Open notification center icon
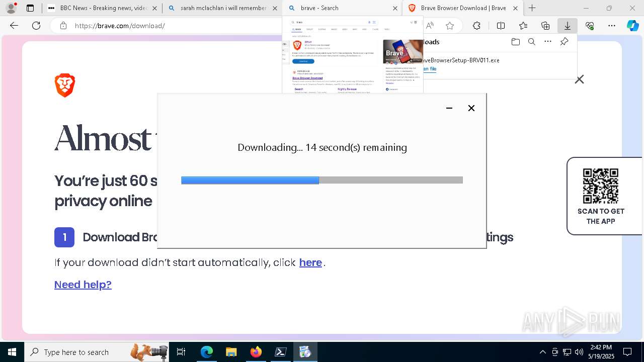644x362 pixels. 627,352
